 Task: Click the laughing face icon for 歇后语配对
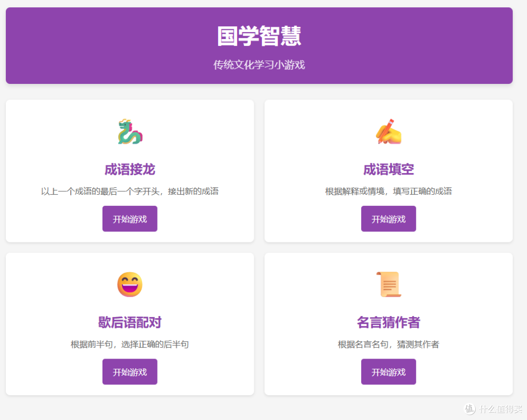130,284
